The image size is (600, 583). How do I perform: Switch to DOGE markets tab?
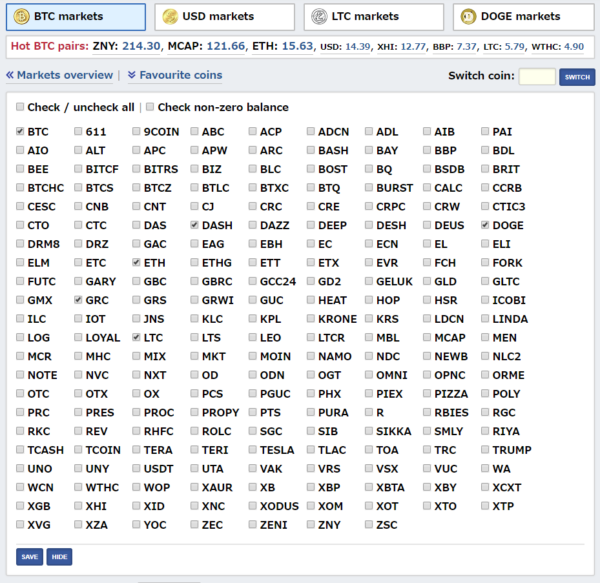(x=523, y=17)
